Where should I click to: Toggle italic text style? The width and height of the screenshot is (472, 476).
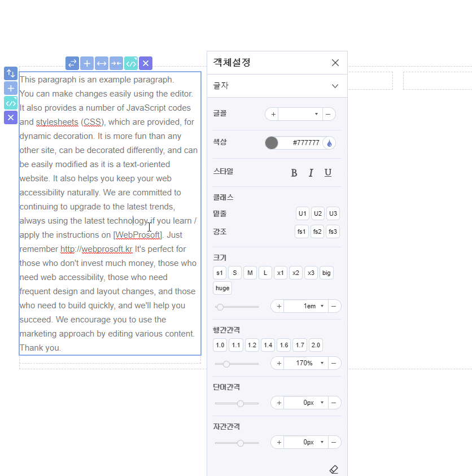[x=311, y=173]
